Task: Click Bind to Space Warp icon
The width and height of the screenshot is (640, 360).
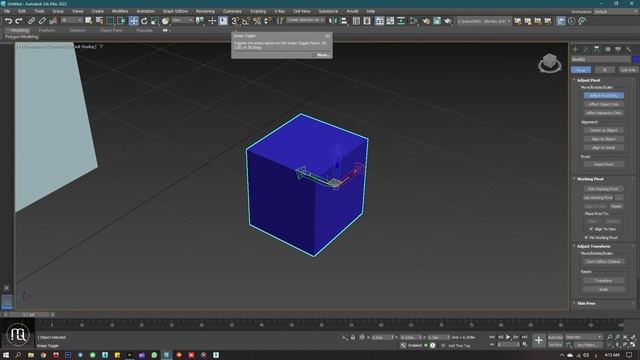Action: 53,21
